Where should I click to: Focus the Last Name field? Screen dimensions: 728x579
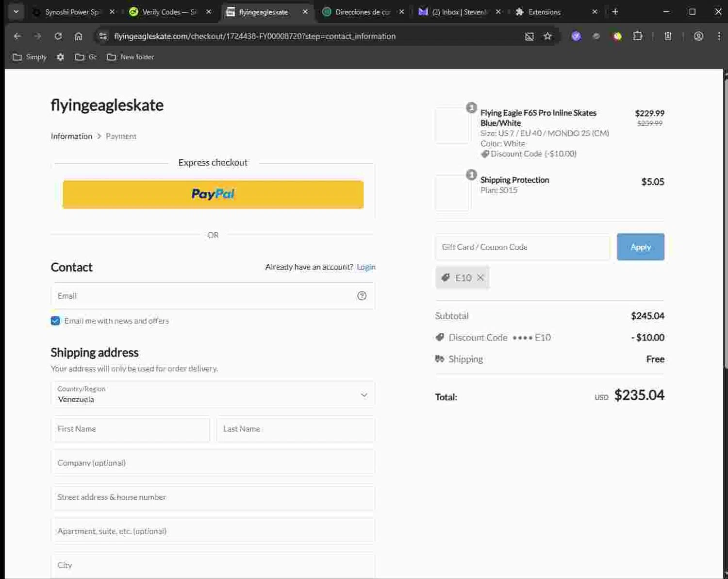point(296,429)
